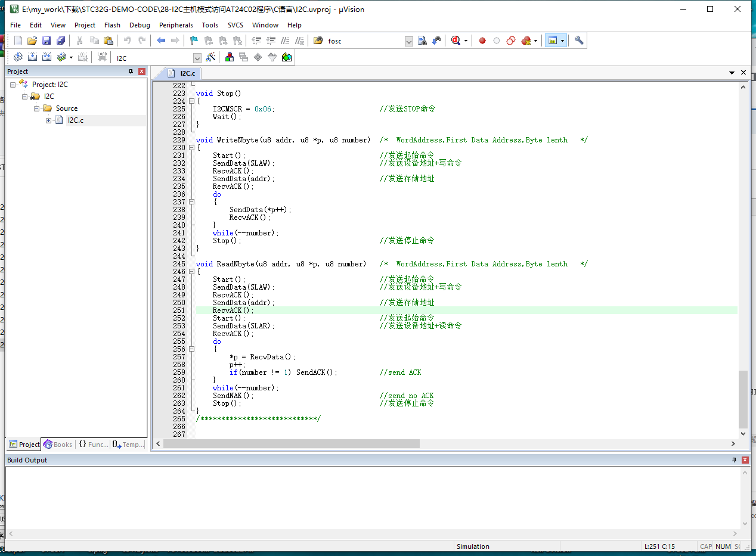Expand I2C.c file node
This screenshot has height=556, width=756.
[48, 120]
